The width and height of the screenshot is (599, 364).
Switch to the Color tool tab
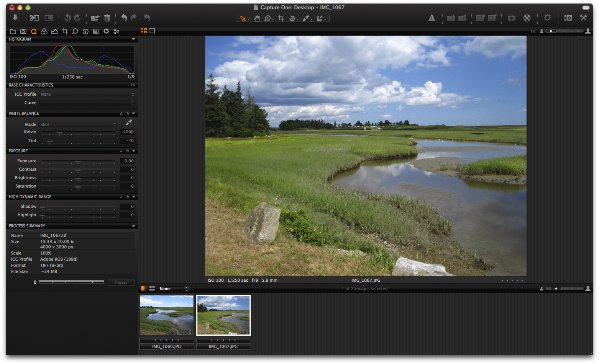tap(44, 31)
